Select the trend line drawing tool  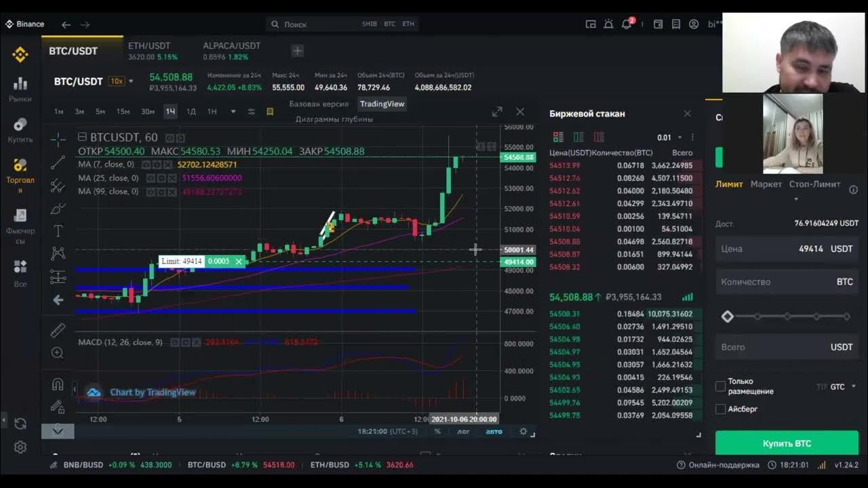pyautogui.click(x=58, y=162)
